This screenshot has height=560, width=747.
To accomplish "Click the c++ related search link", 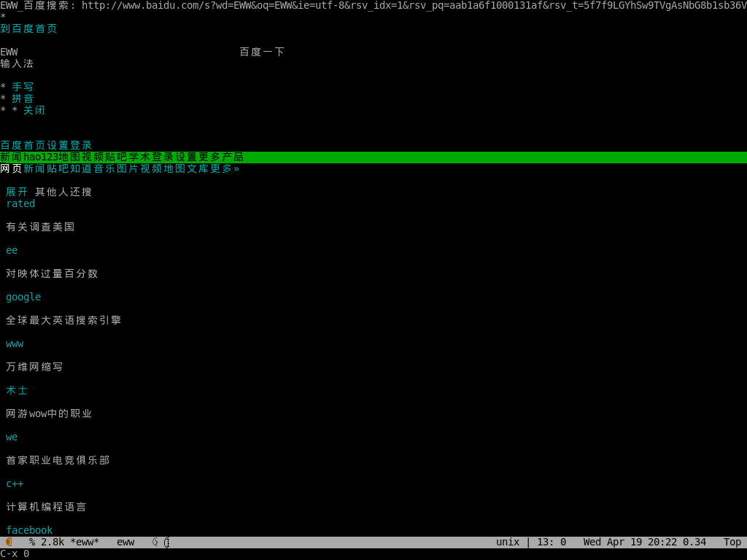I will (x=15, y=483).
